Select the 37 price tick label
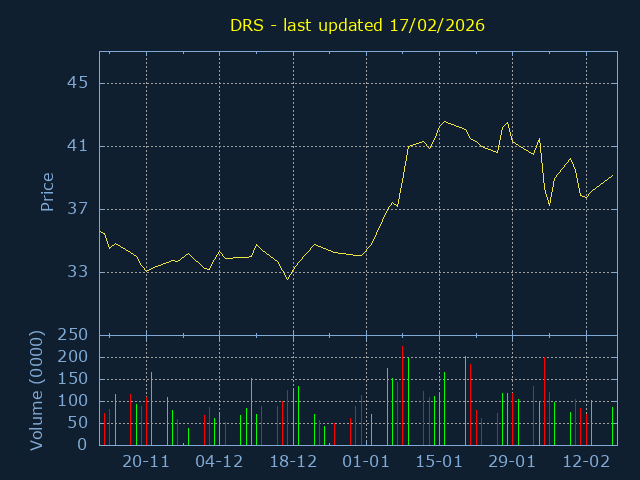The height and width of the screenshot is (480, 640). point(77,209)
